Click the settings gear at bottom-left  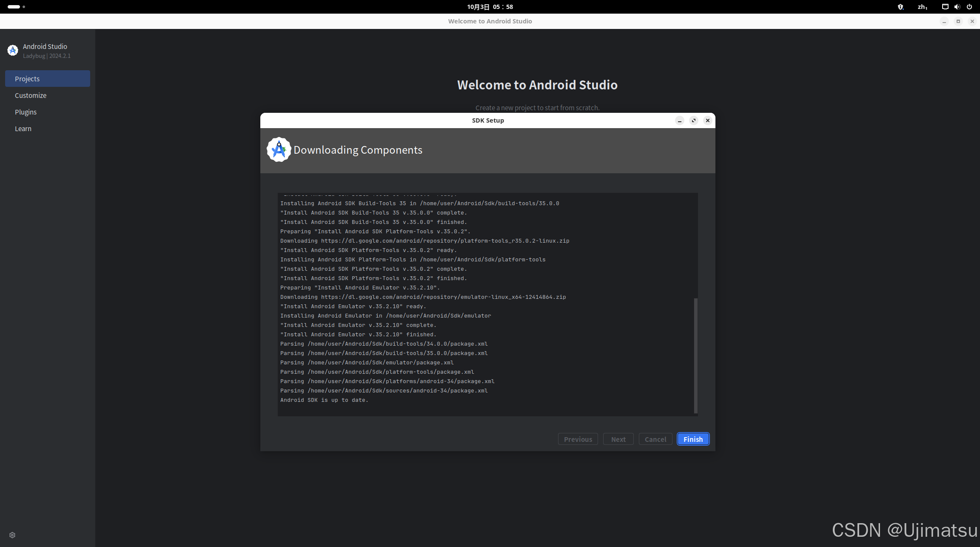[12, 535]
